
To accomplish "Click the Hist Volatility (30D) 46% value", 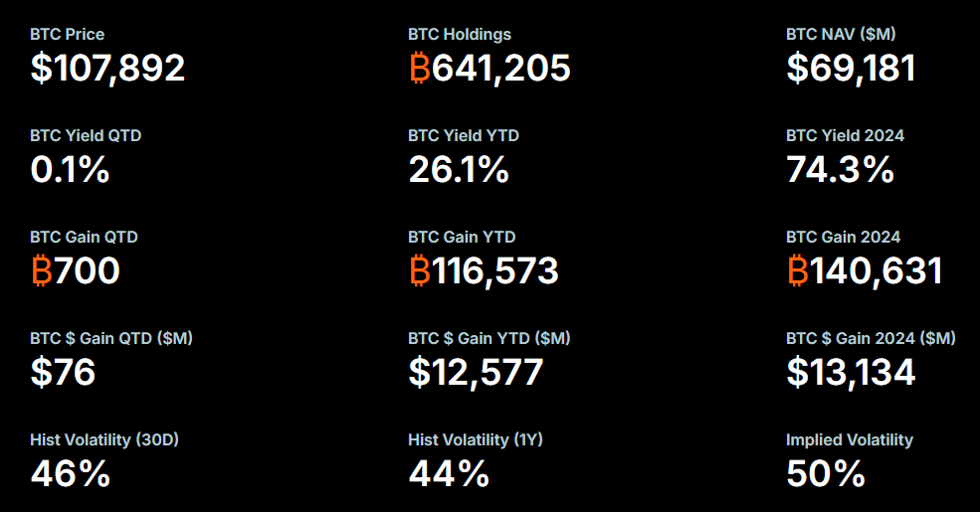I will click(x=70, y=473).
